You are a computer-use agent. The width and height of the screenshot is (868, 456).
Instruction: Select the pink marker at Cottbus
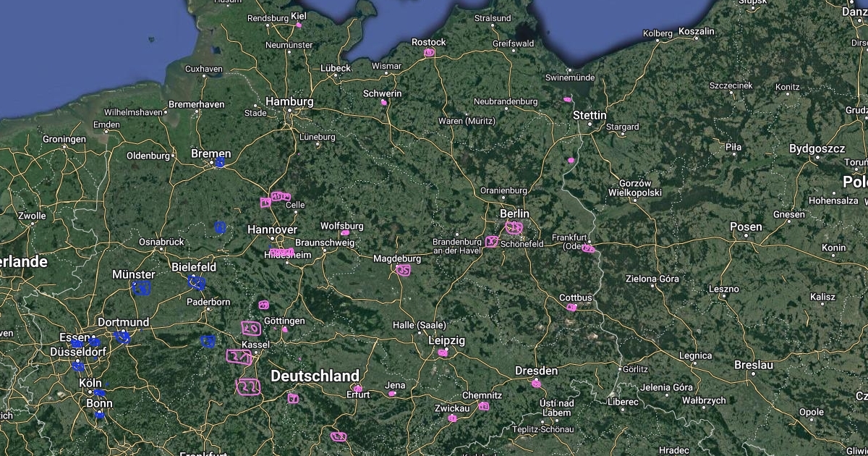click(571, 308)
